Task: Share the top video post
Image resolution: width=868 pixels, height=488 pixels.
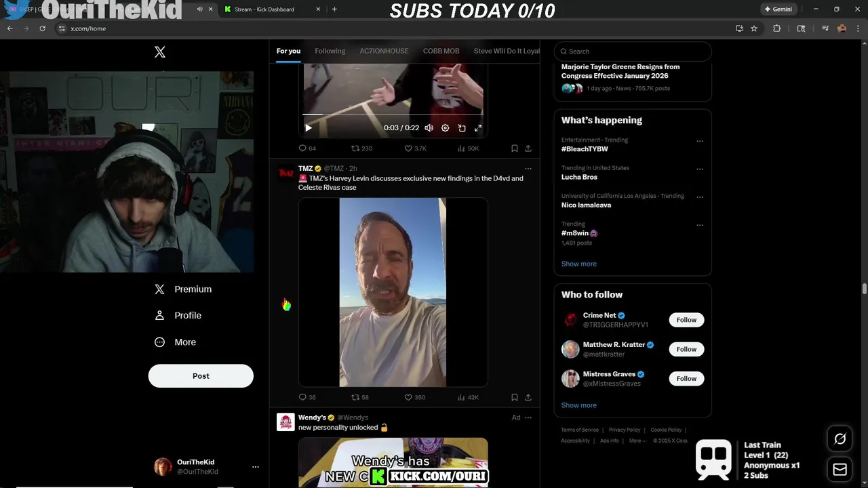Action: [x=528, y=148]
